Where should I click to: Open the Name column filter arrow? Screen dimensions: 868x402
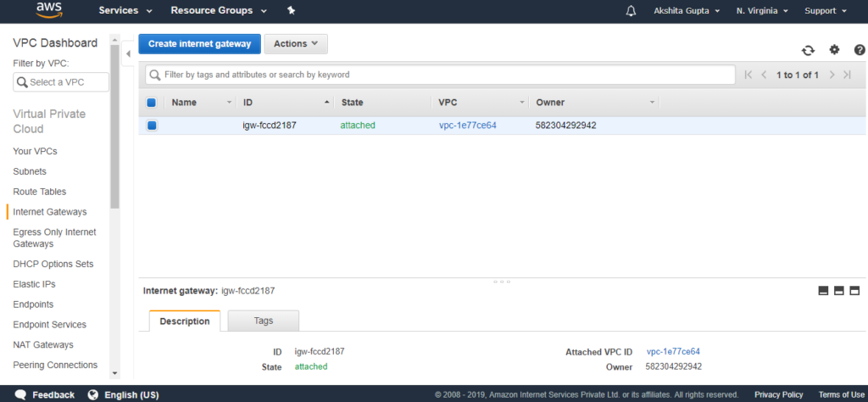229,103
